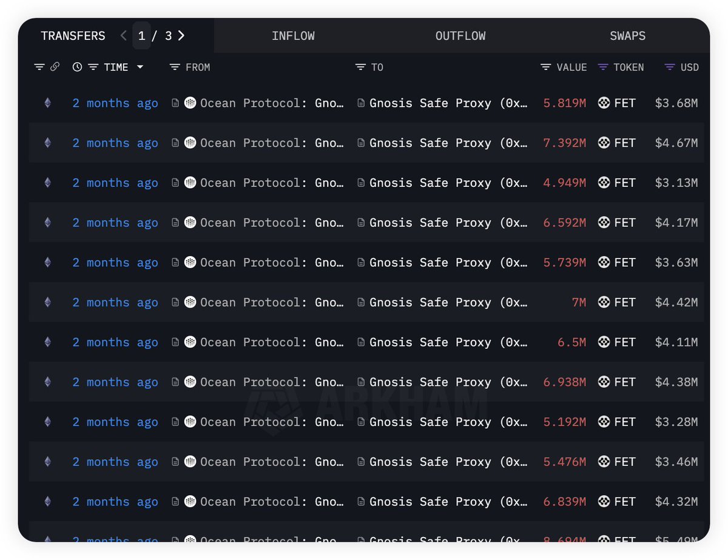The image size is (728, 560).
Task: Select the value 5.819M
Action: (x=565, y=103)
